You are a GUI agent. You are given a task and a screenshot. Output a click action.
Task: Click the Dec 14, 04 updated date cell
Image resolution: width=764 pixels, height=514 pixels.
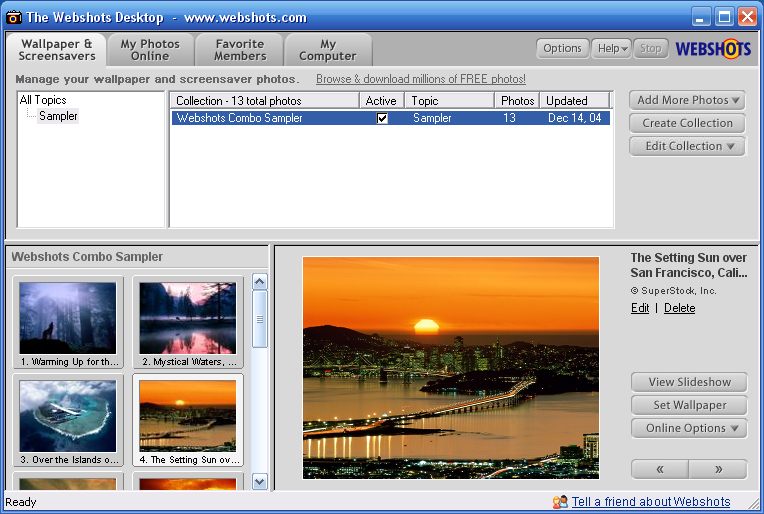(x=574, y=118)
